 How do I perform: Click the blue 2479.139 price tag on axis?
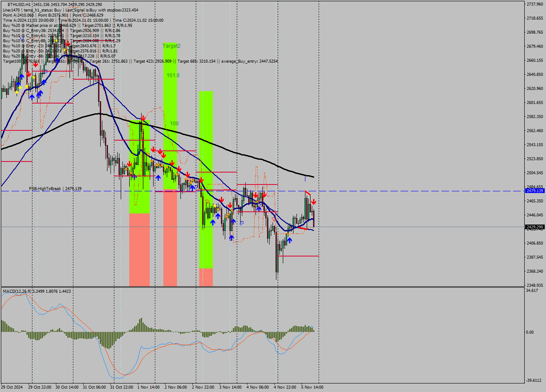coord(534,191)
